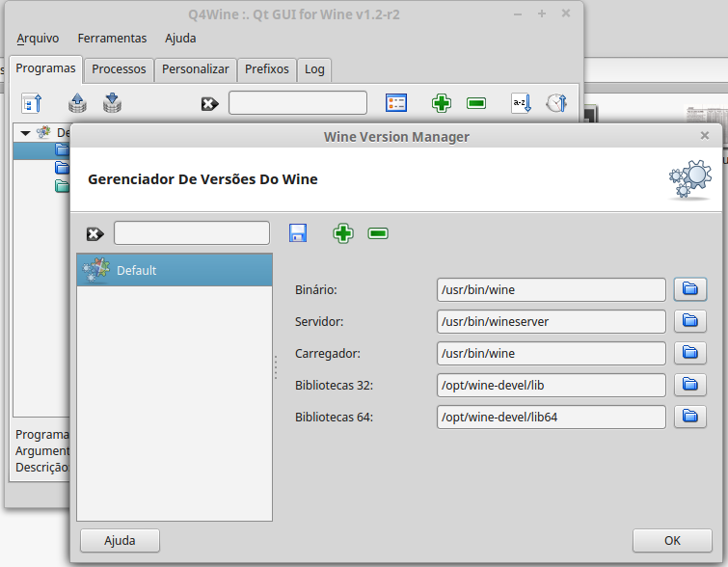Switch to the Prefixos tab
728x567 pixels.
coord(267,69)
